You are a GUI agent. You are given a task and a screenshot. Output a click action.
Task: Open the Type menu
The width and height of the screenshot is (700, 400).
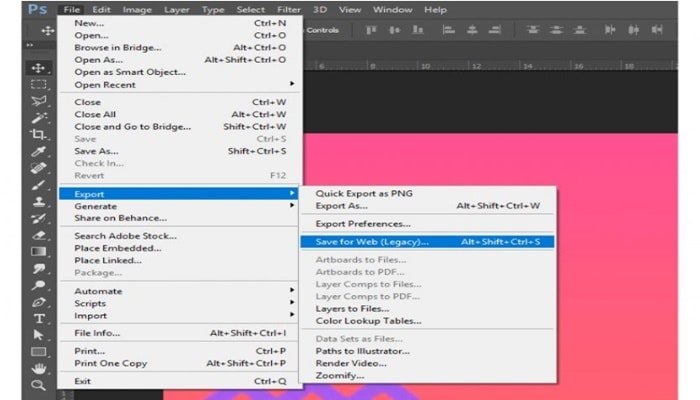click(213, 9)
